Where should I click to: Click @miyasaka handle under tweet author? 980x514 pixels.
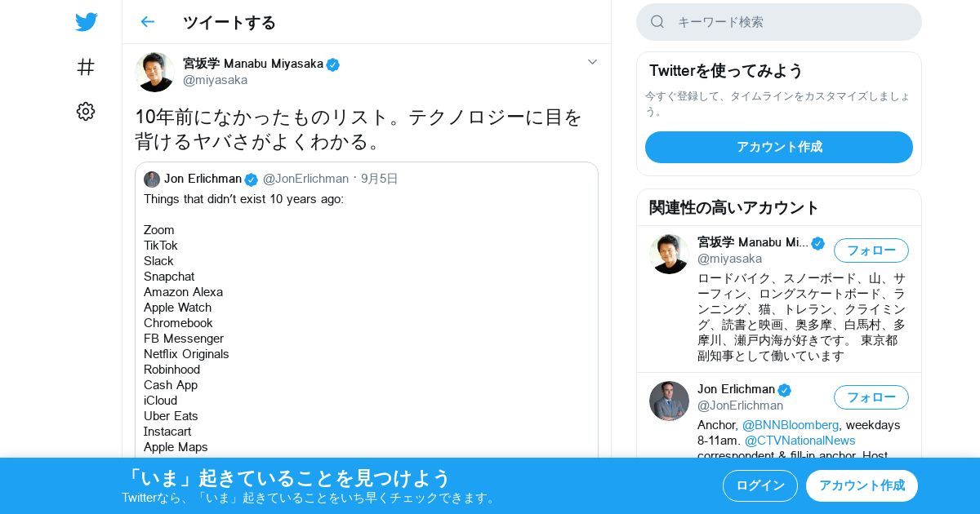(215, 80)
